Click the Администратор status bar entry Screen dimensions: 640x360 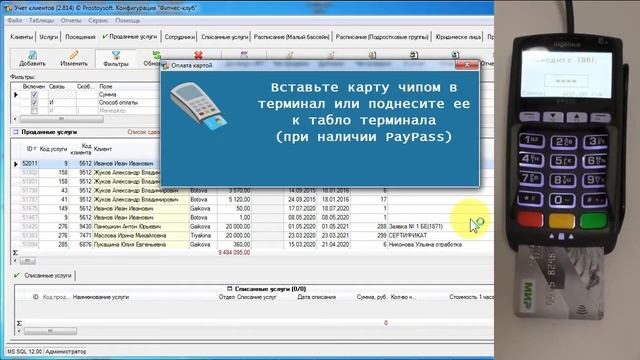(65, 351)
